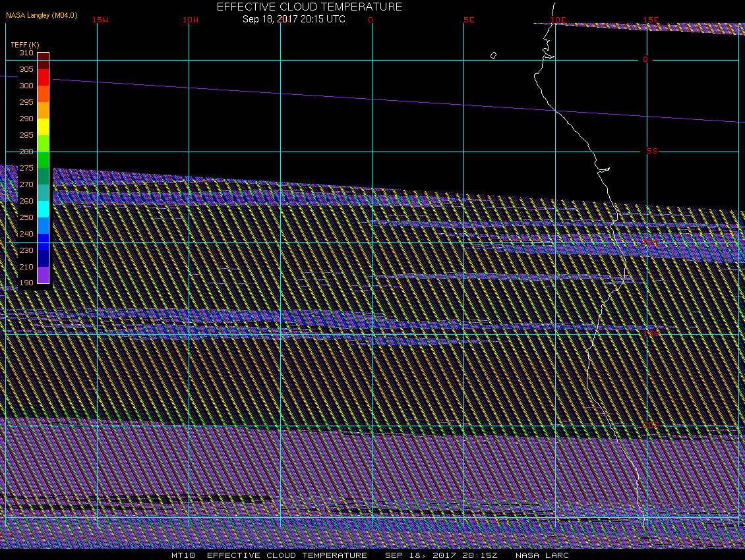Screen dimensions: 745x560
Task: Click the 'Sep 18, 2017 20:15 UTC' timestamp
Action: point(294,19)
